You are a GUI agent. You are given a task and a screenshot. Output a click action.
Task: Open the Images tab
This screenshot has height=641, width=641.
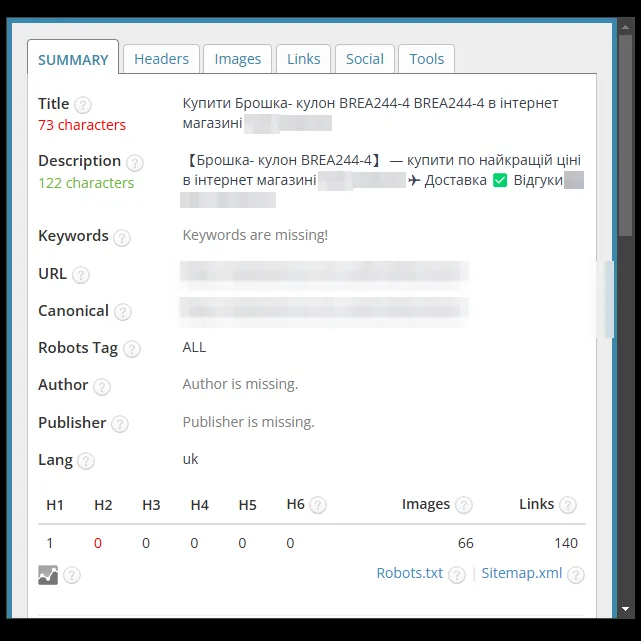[x=238, y=59]
